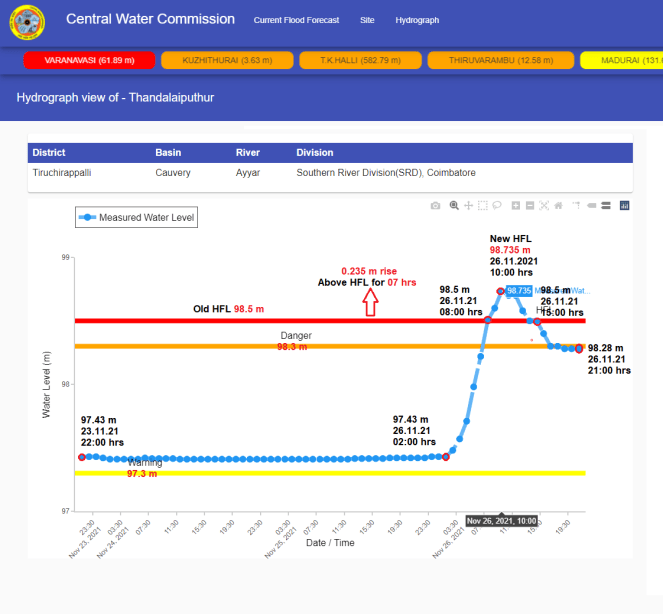Click the Zoom In plus icon
Image resolution: width=663 pixels, height=614 pixels.
click(515, 205)
